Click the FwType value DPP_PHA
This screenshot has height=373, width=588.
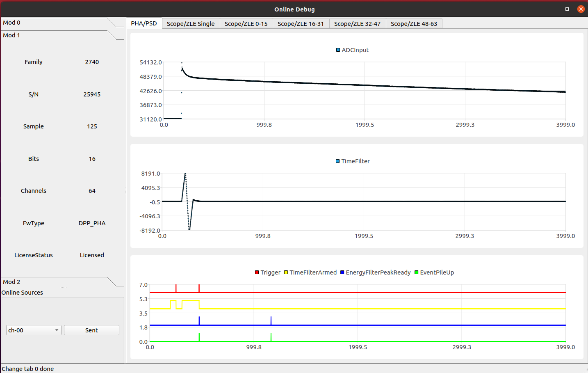coord(92,223)
